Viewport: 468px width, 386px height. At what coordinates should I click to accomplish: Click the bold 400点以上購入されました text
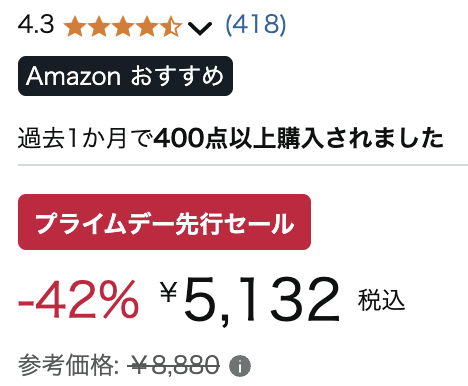click(299, 138)
